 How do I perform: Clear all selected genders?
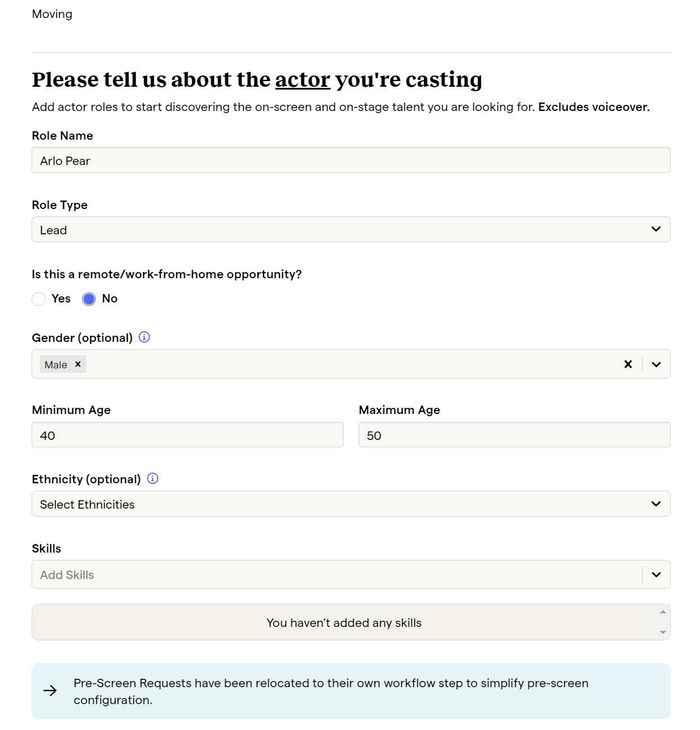tap(628, 364)
